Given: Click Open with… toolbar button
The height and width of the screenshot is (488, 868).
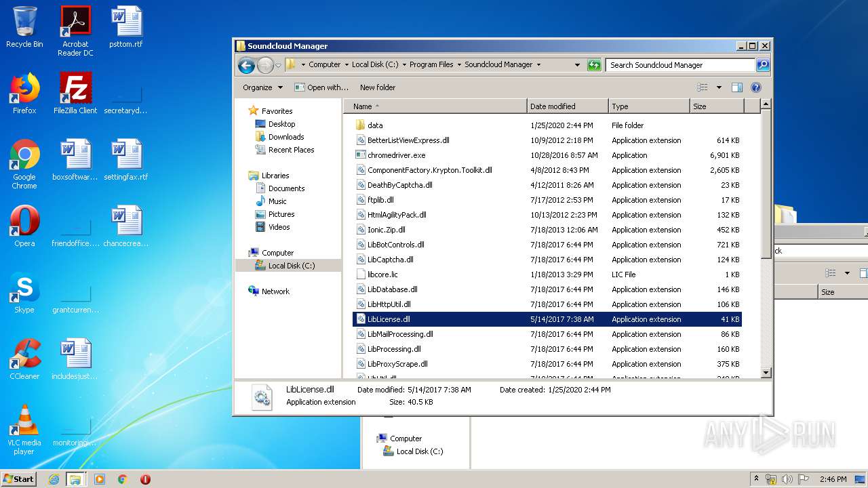Looking at the screenshot, I should 321,87.
